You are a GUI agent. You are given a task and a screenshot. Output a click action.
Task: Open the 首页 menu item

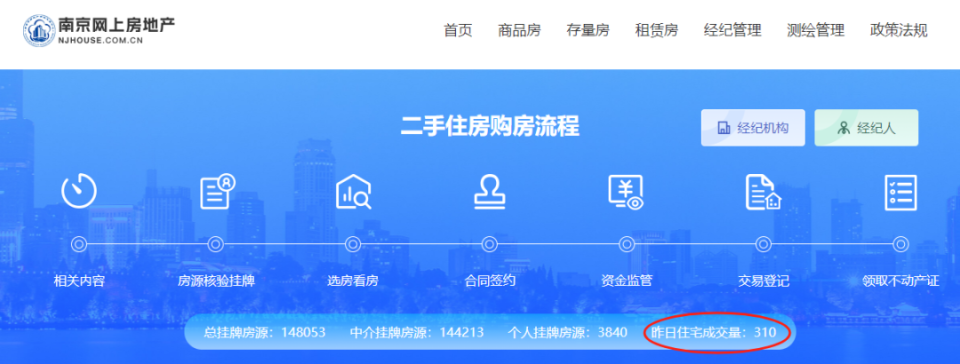[458, 30]
